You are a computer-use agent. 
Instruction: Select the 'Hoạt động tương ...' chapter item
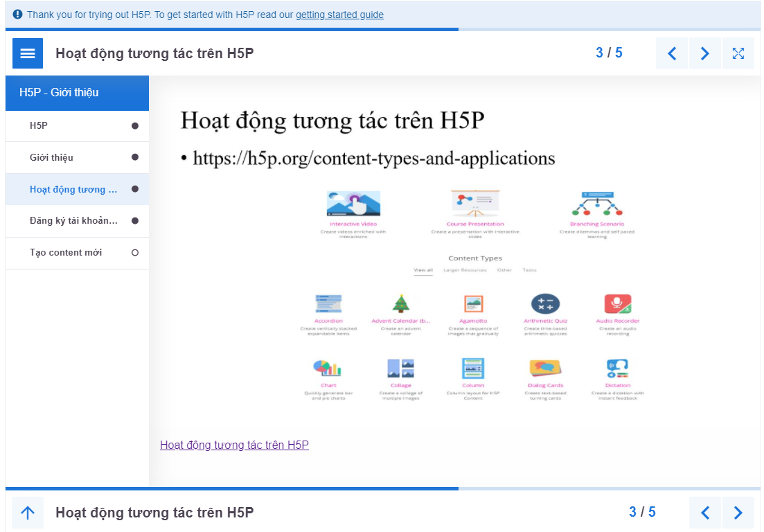(x=77, y=189)
